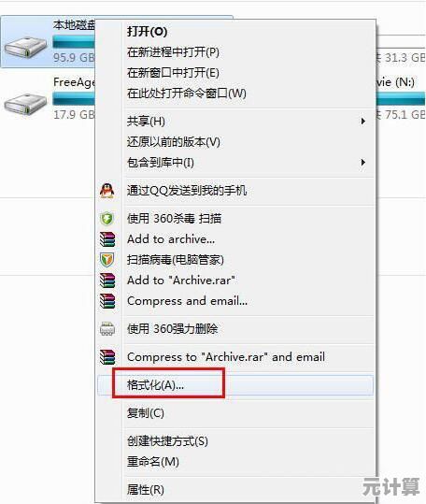Click WinRAR icon beside Compress and email...

coord(106,301)
